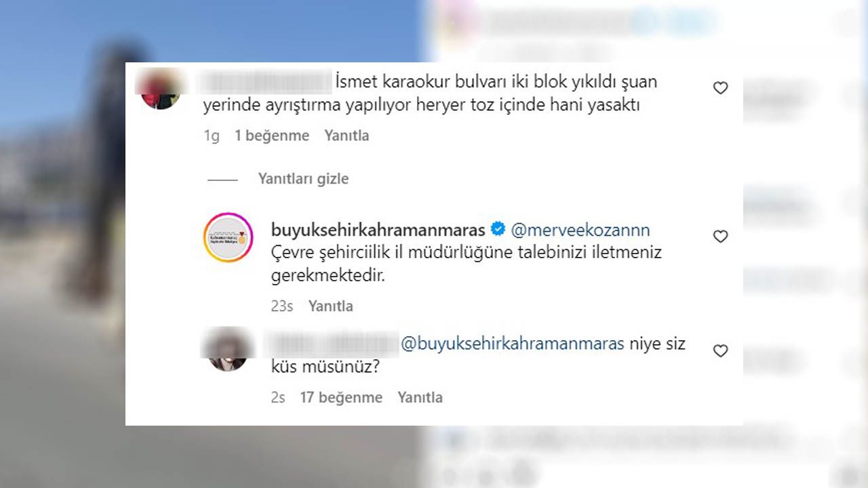Reply to the municipality's comment via Yanıtla
The width and height of the screenshot is (868, 488).
(x=331, y=306)
